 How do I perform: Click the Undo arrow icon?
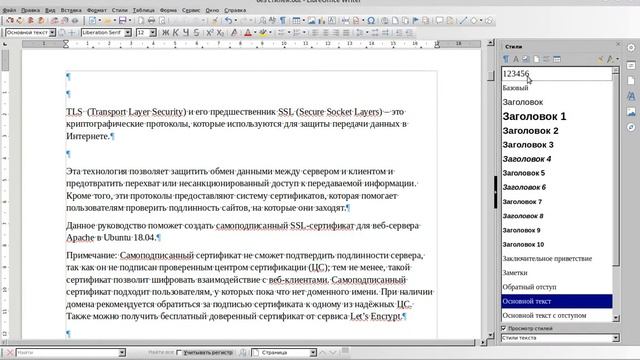(x=228, y=20)
